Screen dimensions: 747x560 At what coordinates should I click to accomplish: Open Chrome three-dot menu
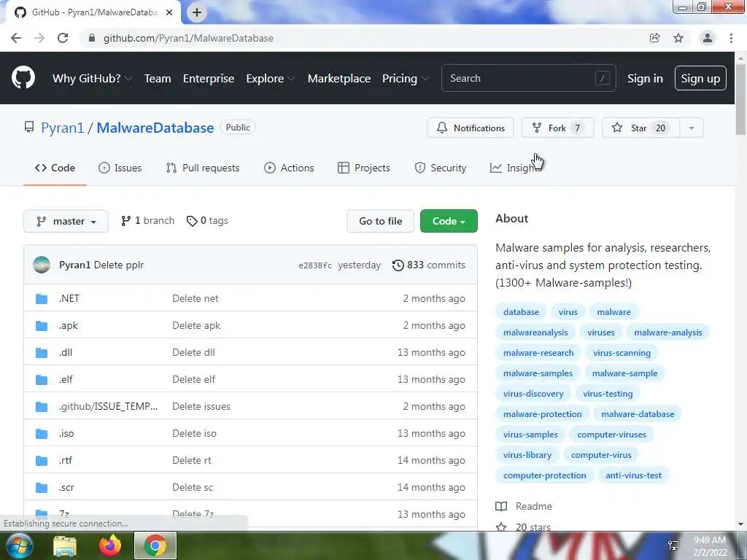731,38
